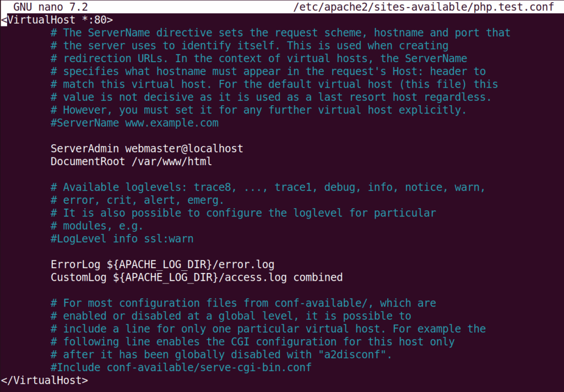This screenshot has height=392, width=564.
Task: Click the comment starting 'Available loglevels'
Action: 268,187
